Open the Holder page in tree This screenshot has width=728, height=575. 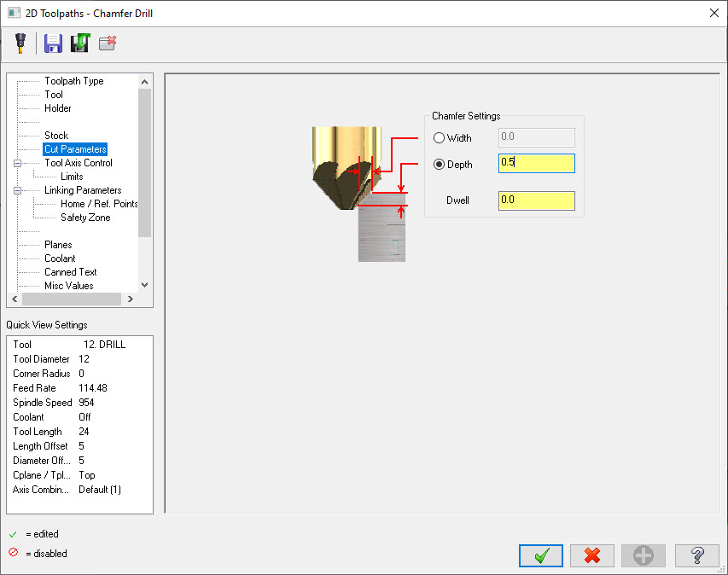[x=57, y=108]
